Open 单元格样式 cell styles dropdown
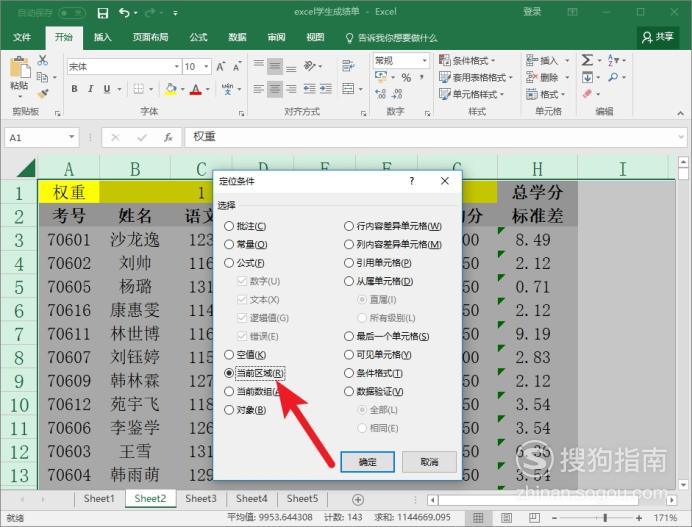This screenshot has height=527, width=692. click(471, 94)
